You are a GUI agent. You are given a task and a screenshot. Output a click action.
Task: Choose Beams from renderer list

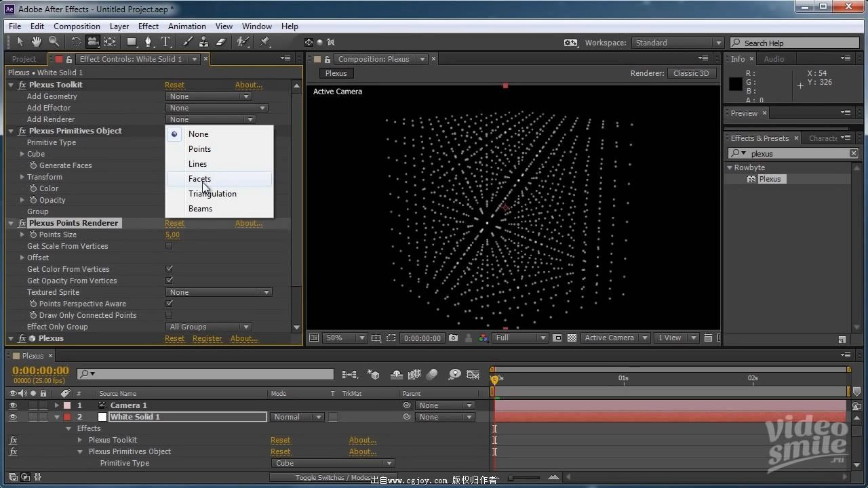pyautogui.click(x=219, y=209)
